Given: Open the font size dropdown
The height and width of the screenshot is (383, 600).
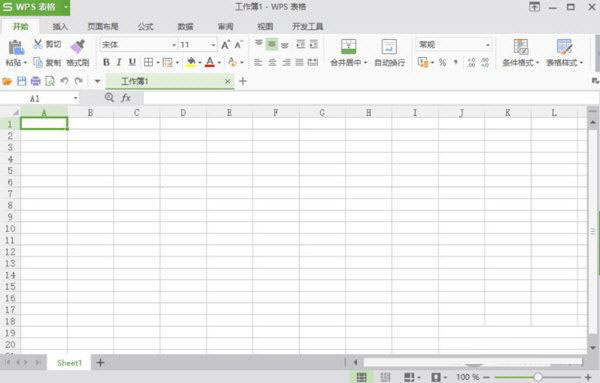Looking at the screenshot, I should 213,45.
